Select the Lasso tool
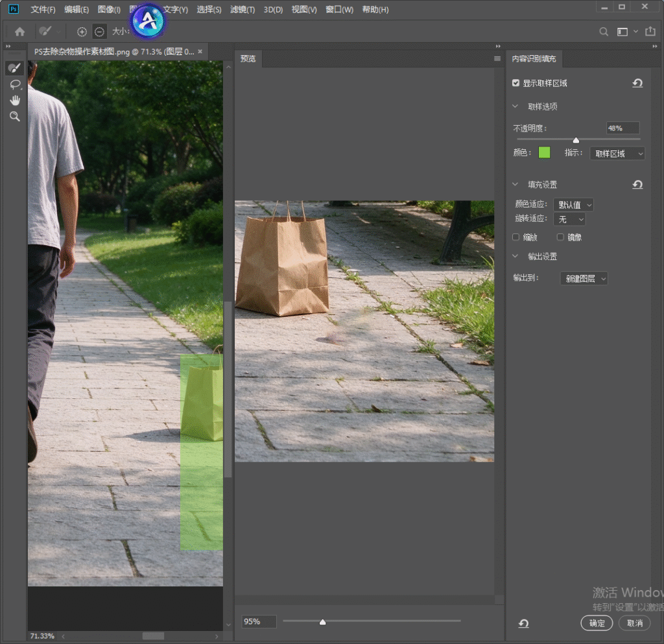Screen dimensions: 664x644 (x=15, y=84)
